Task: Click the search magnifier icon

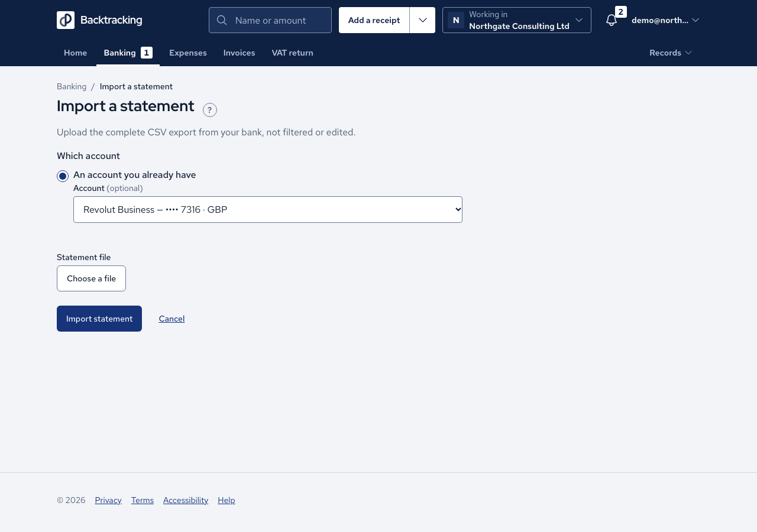Action: [222, 20]
